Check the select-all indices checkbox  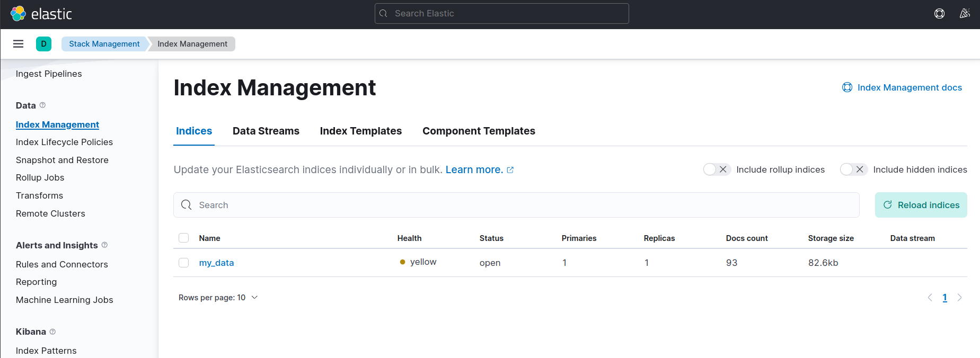[184, 238]
